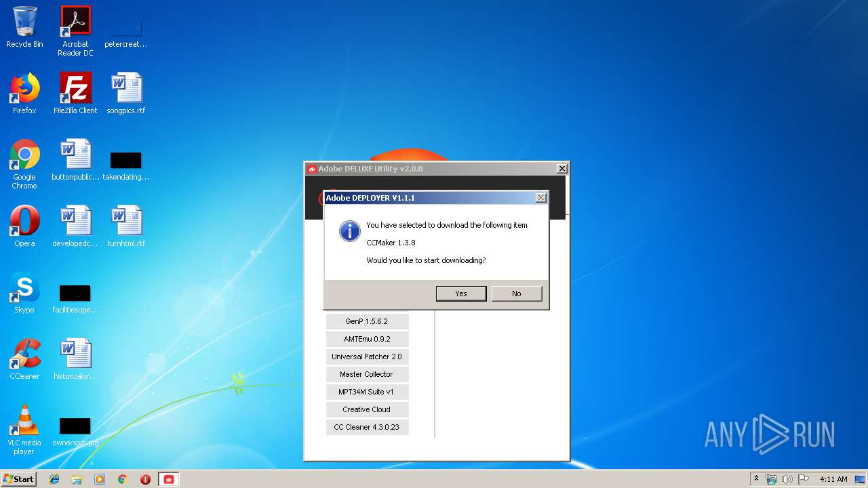The height and width of the screenshot is (488, 868).
Task: Open facilitiesope file on desktop
Action: [x=75, y=298]
